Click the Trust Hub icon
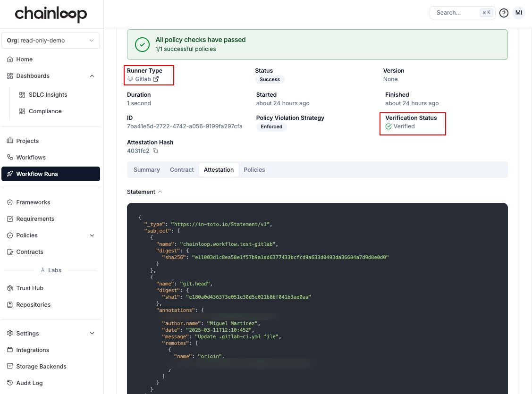Viewport: 532px width, 394px height. click(x=10, y=288)
